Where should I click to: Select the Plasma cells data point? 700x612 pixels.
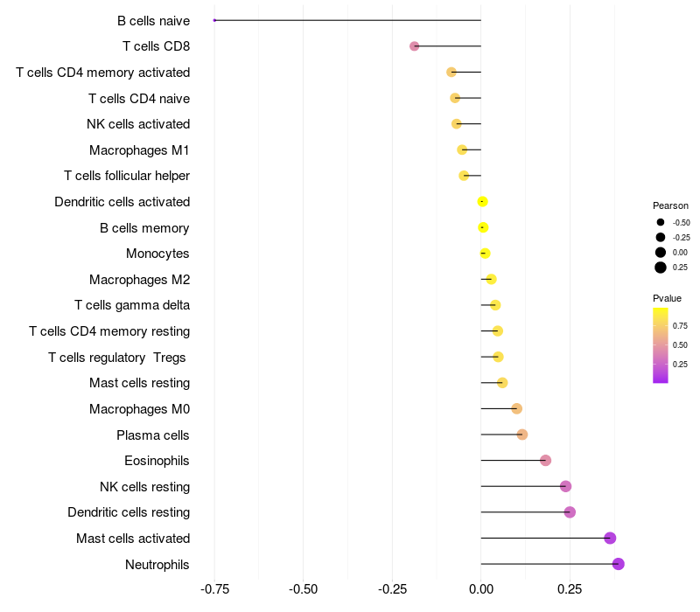(x=521, y=435)
